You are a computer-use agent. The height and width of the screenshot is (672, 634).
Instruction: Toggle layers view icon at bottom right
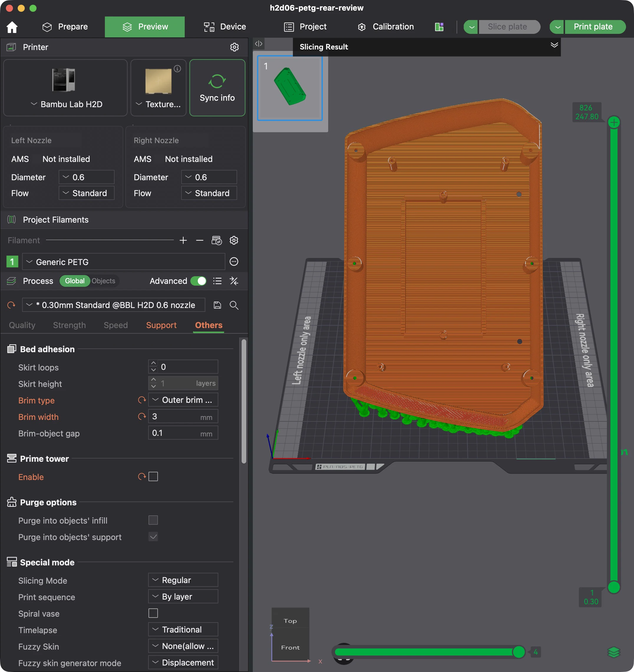point(614,652)
